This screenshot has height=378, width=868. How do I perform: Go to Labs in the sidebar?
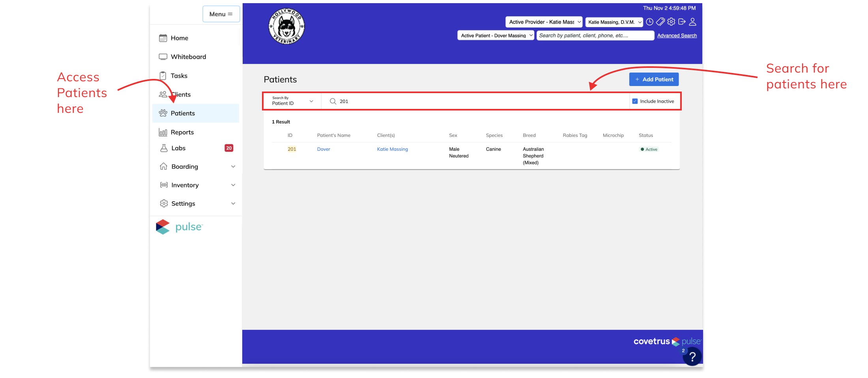[x=178, y=148]
